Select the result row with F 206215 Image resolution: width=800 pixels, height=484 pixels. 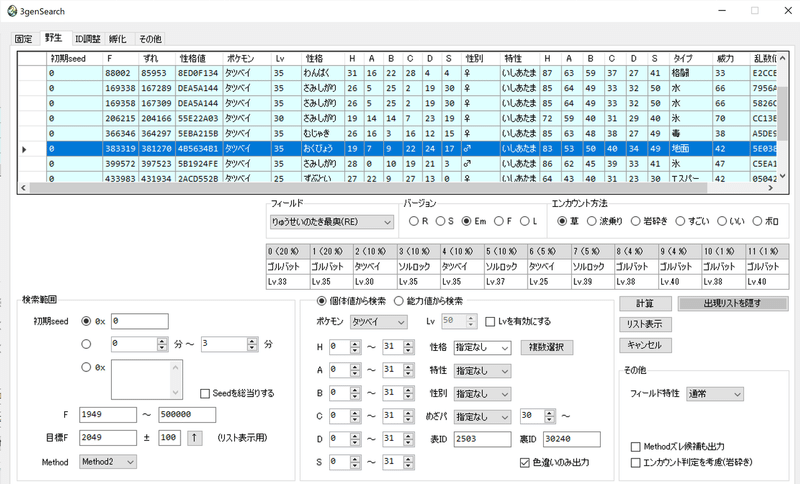pyautogui.click(x=398, y=118)
